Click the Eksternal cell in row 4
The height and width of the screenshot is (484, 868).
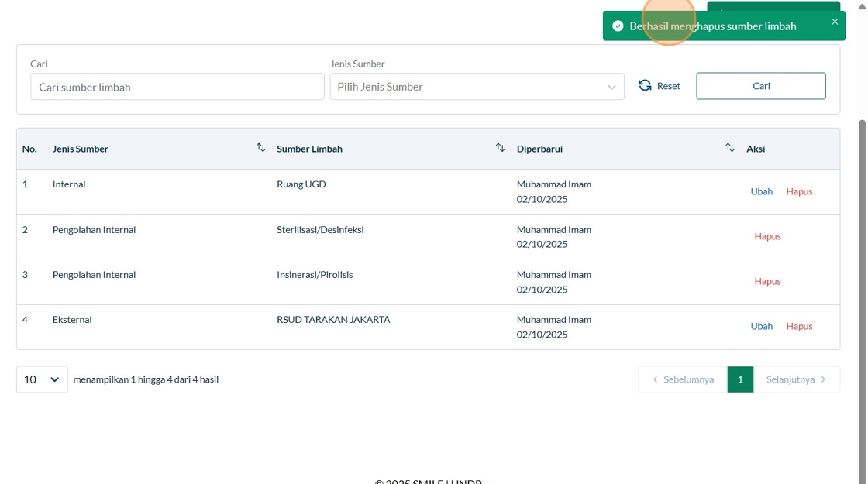coord(72,320)
